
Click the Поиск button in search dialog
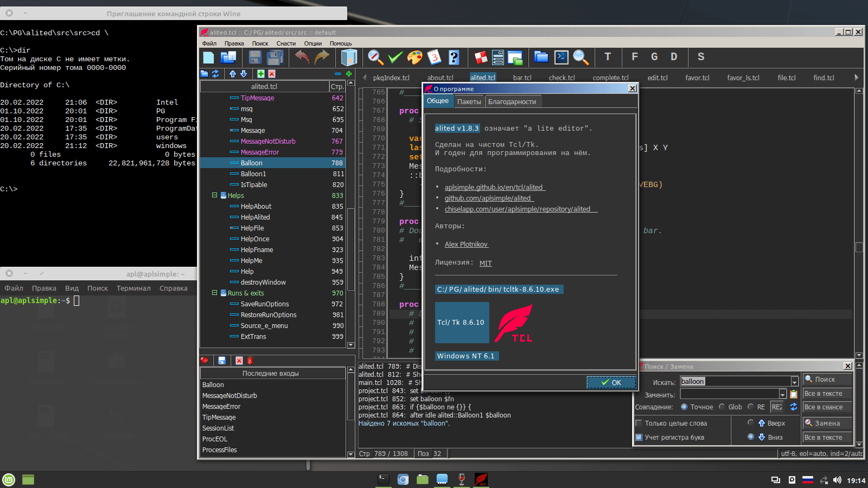point(827,379)
